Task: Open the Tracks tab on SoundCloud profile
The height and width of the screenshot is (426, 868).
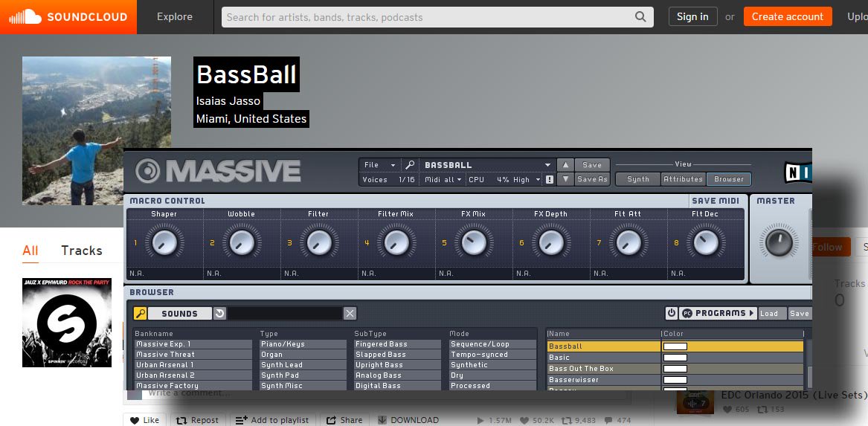Action: 82,251
